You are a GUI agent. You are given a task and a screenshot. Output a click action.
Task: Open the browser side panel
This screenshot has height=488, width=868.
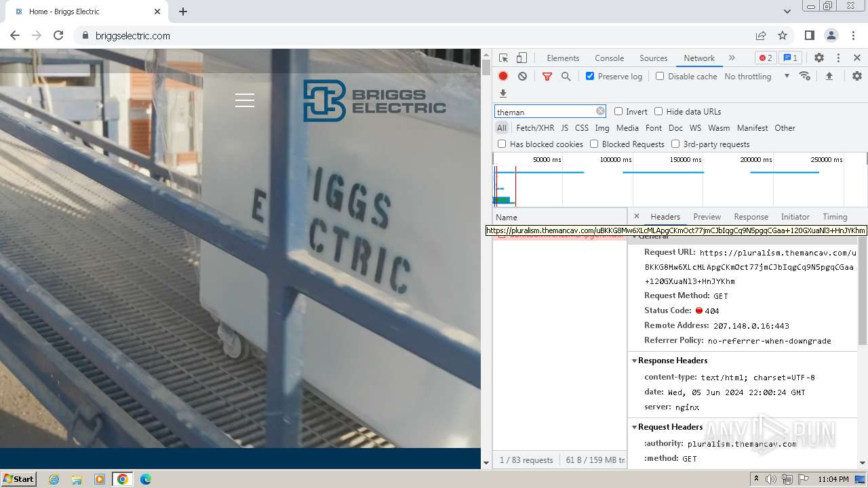pos(809,35)
